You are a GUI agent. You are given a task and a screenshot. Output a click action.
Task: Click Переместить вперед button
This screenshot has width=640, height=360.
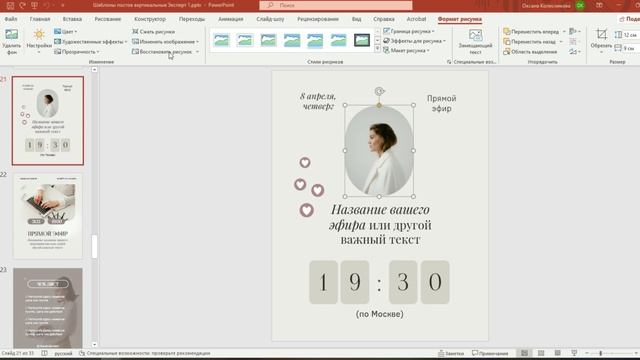531,31
